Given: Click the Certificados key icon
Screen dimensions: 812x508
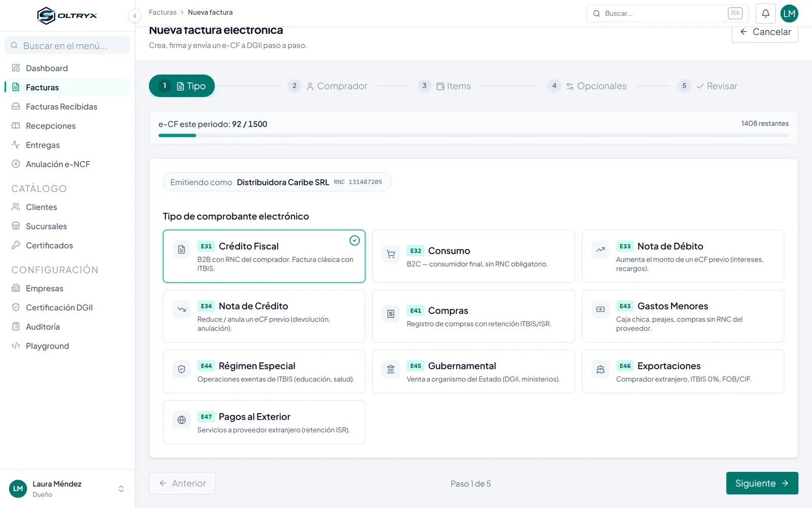Looking at the screenshot, I should [16, 245].
